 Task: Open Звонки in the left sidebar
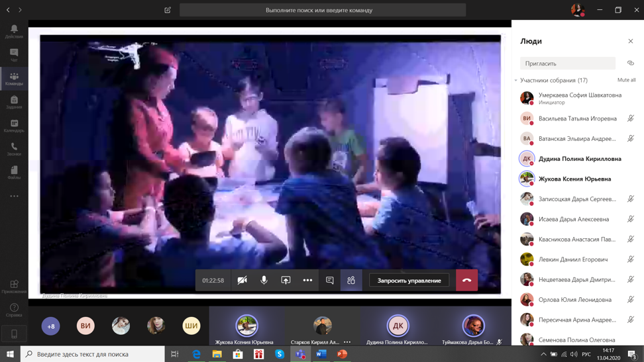pos(14,149)
